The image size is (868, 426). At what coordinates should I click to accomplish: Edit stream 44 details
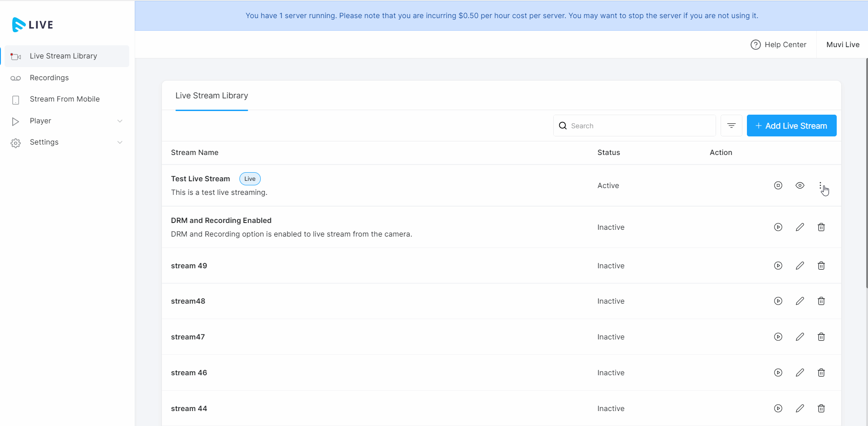800,408
